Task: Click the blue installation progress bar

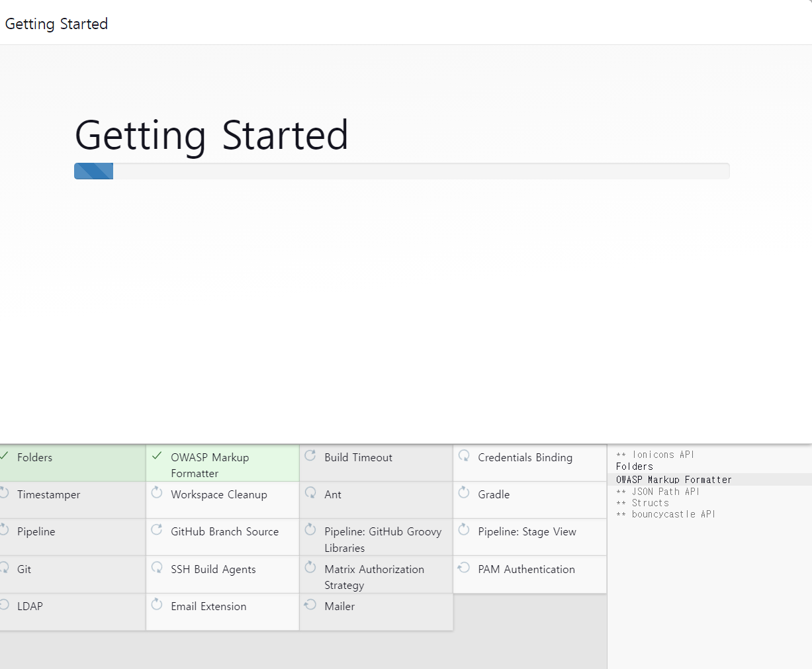Action: (x=93, y=171)
